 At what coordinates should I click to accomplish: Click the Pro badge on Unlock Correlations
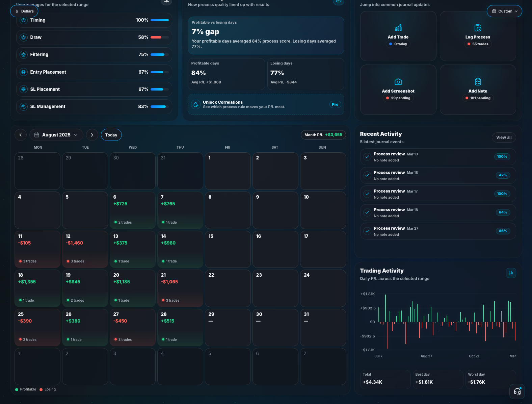[x=335, y=104]
